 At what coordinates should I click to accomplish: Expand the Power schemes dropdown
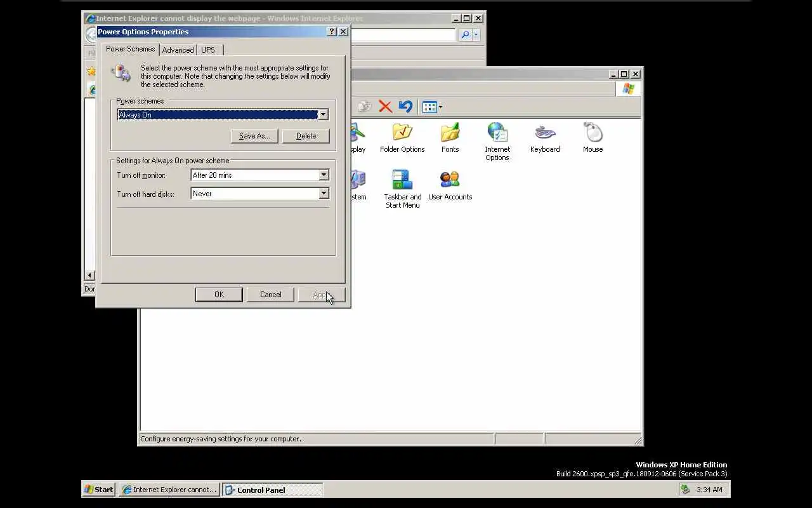pyautogui.click(x=323, y=115)
